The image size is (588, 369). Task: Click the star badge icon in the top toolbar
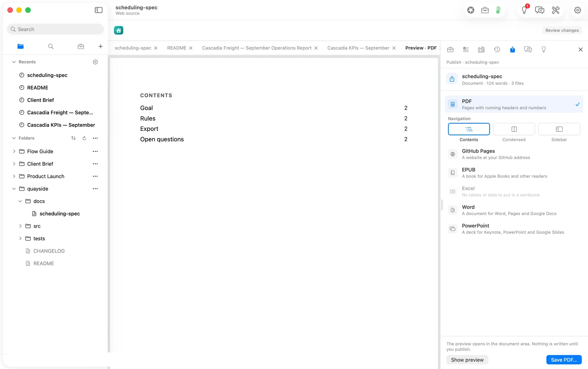(471, 10)
